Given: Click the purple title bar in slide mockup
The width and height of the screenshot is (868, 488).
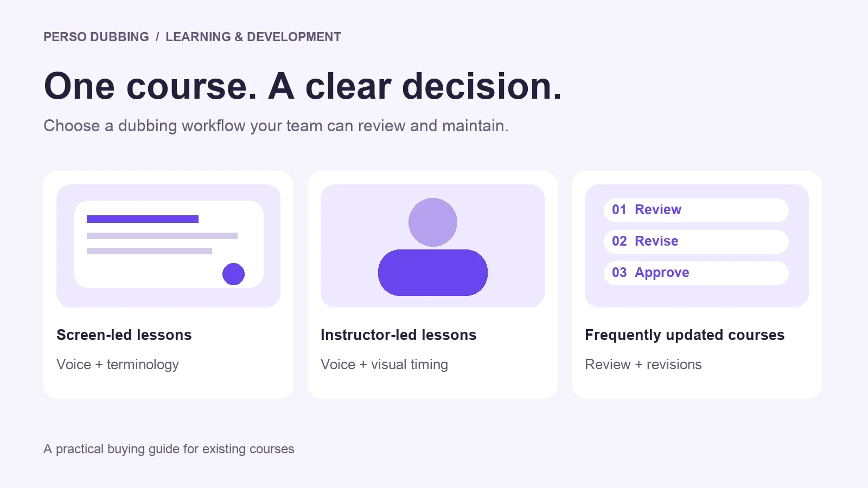Looking at the screenshot, I should 143,219.
